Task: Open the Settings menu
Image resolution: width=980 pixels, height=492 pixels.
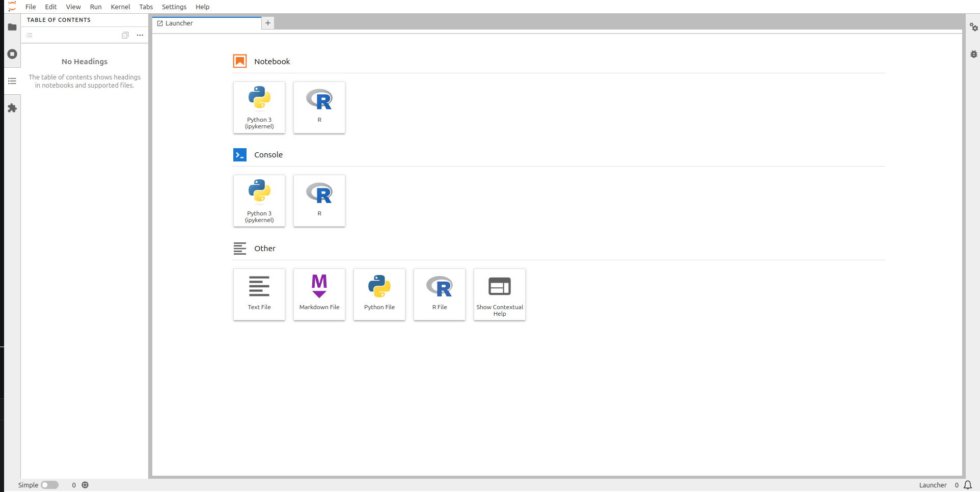Action: pos(174,7)
